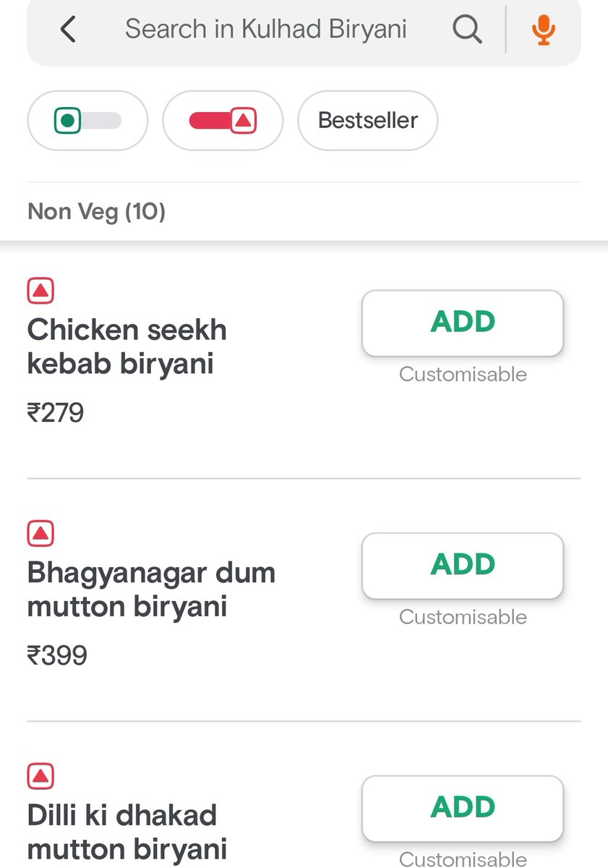The height and width of the screenshot is (868, 608).
Task: Add Dilli ki dhakad mutton biryani
Action: (463, 809)
